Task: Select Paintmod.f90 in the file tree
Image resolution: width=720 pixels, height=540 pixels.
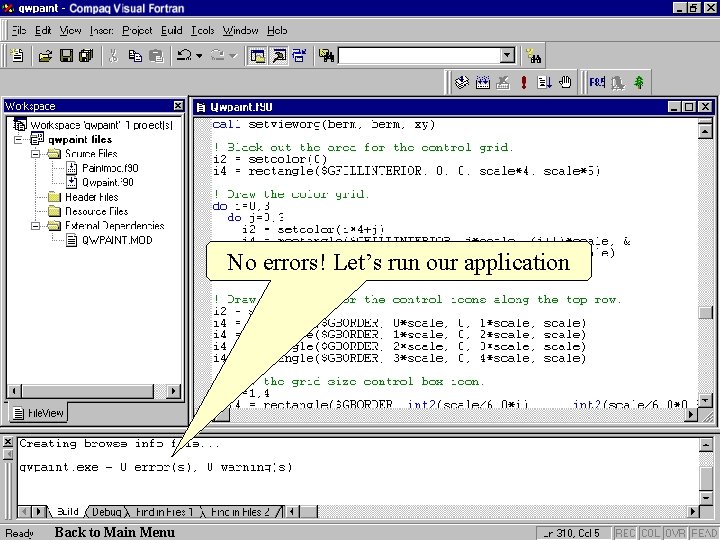Action: [x=110, y=168]
